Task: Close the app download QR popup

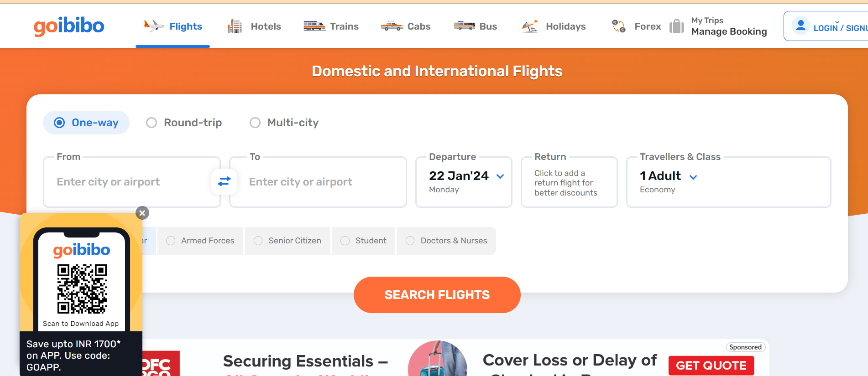Action: [142, 213]
